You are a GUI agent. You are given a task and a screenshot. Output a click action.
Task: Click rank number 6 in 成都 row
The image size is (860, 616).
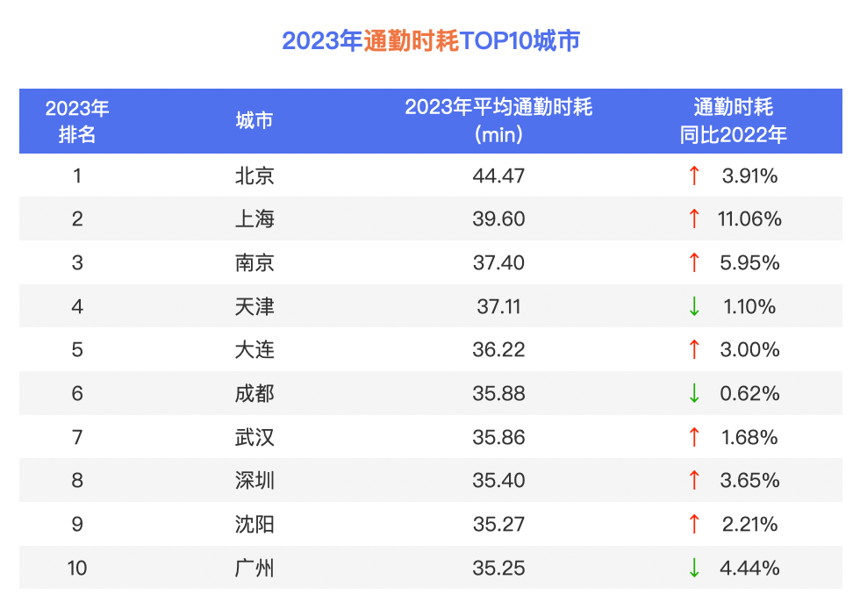[x=77, y=393]
